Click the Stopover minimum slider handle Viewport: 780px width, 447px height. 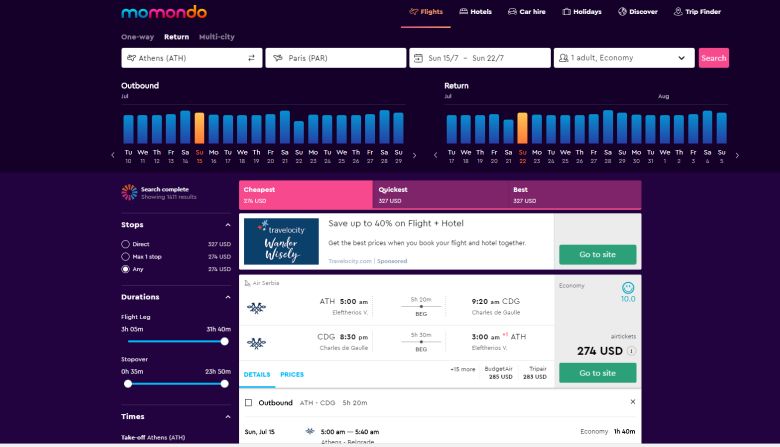point(128,384)
